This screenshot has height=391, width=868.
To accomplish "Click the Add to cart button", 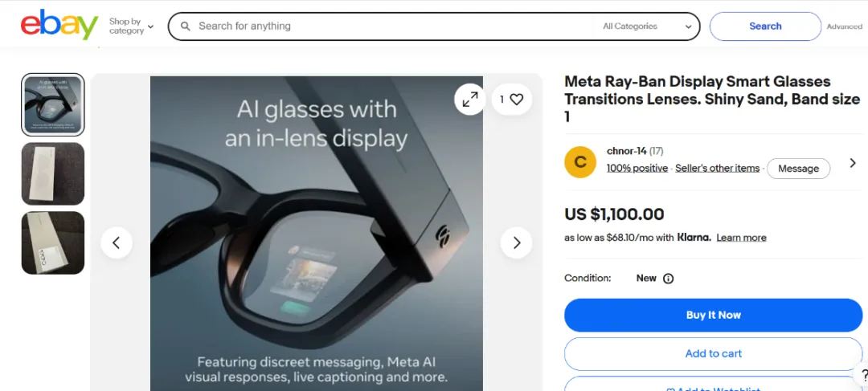I will (x=713, y=353).
